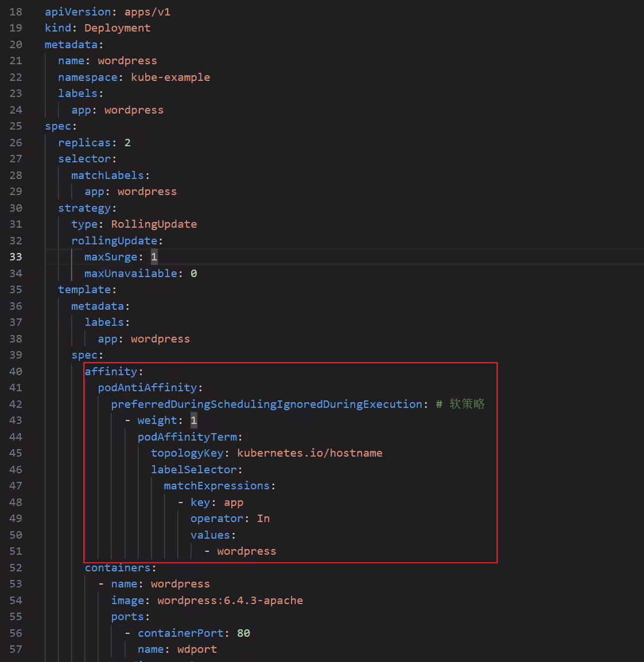Click the containerPort value 80
This screenshot has height=662, width=644.
(244, 633)
